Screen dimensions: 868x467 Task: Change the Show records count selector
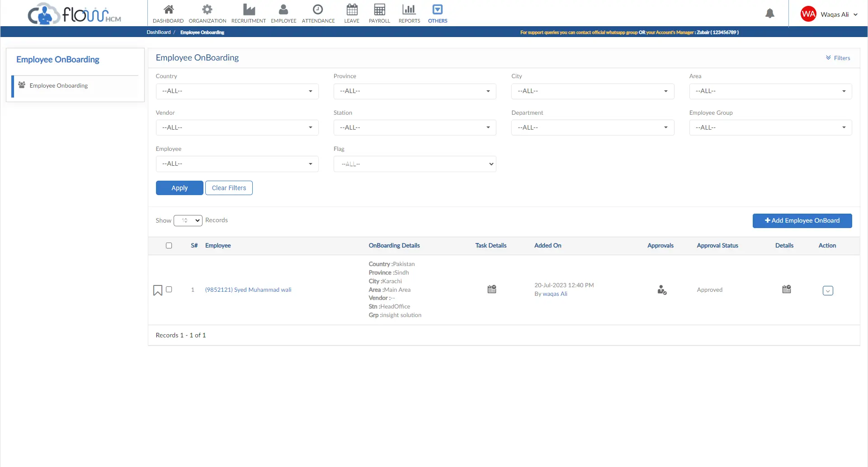(x=188, y=220)
